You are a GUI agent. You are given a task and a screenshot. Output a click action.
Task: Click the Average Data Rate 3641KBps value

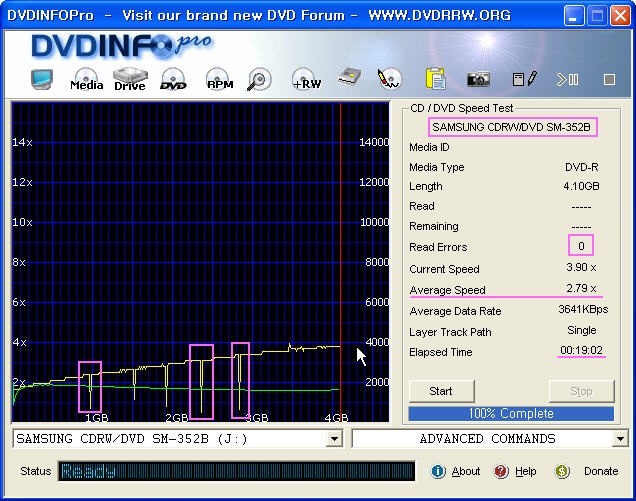pyautogui.click(x=583, y=310)
